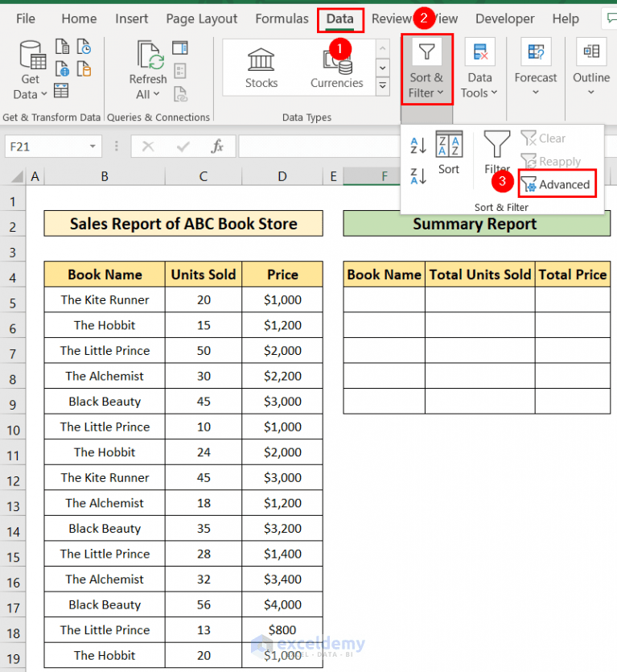Viewport: 617px width, 672px height.
Task: Select Currencies data type
Action: click(337, 68)
